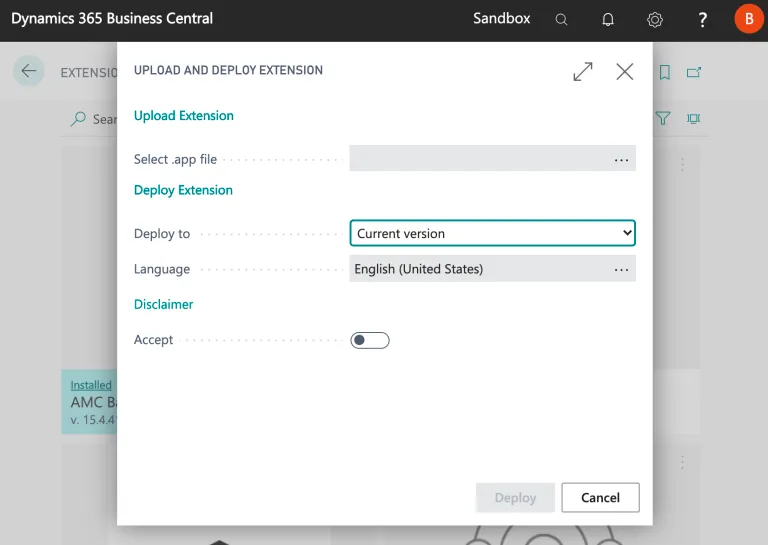
Task: Click Dynamics 365 Business Central title
Action: pyautogui.click(x=112, y=19)
